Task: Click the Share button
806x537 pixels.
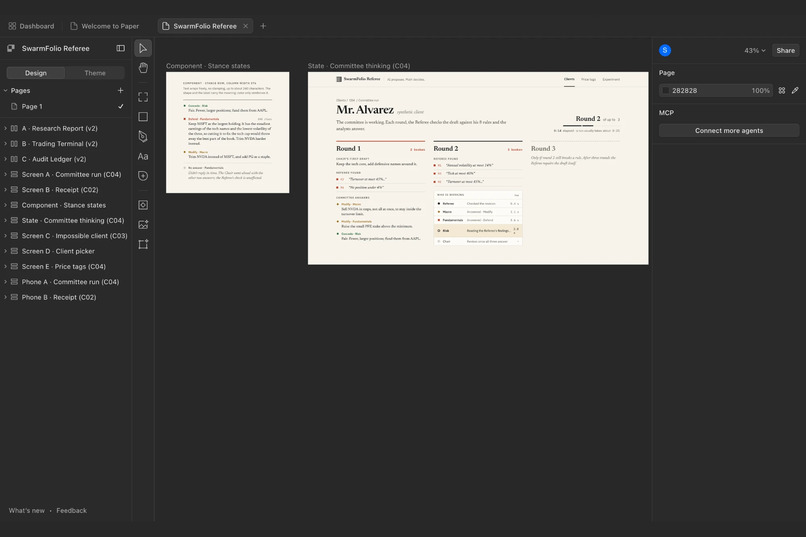Action: (x=785, y=50)
